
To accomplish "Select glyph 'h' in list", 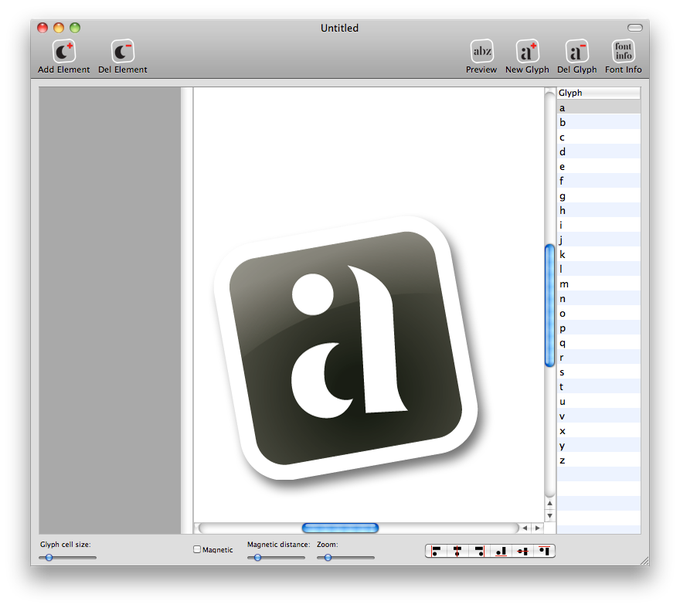I will [598, 210].
